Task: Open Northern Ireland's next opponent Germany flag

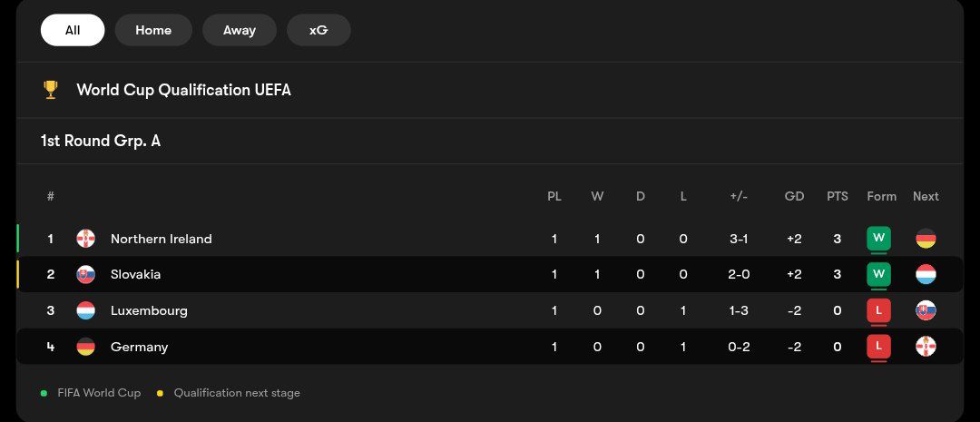Action: pyautogui.click(x=926, y=239)
